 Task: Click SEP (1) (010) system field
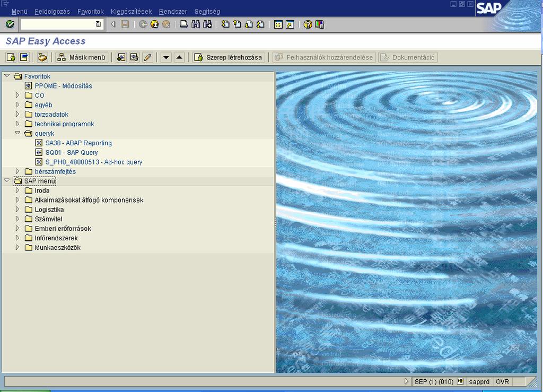pos(434,381)
